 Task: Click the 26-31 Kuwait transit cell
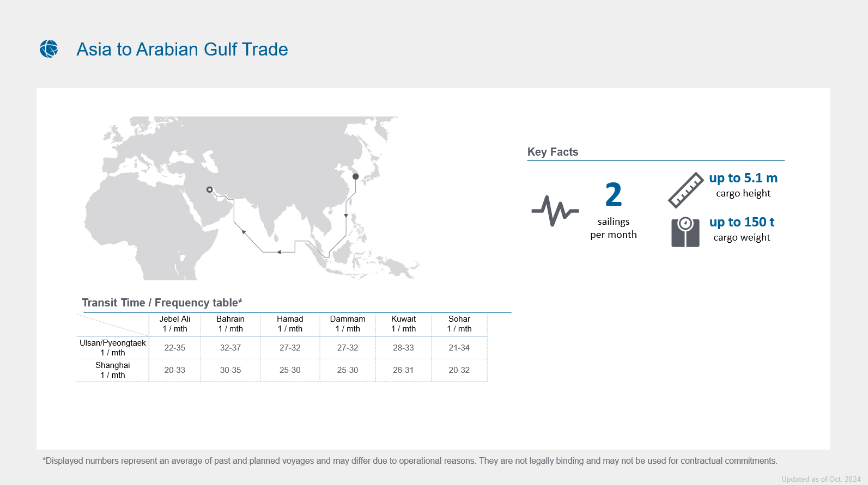(403, 370)
